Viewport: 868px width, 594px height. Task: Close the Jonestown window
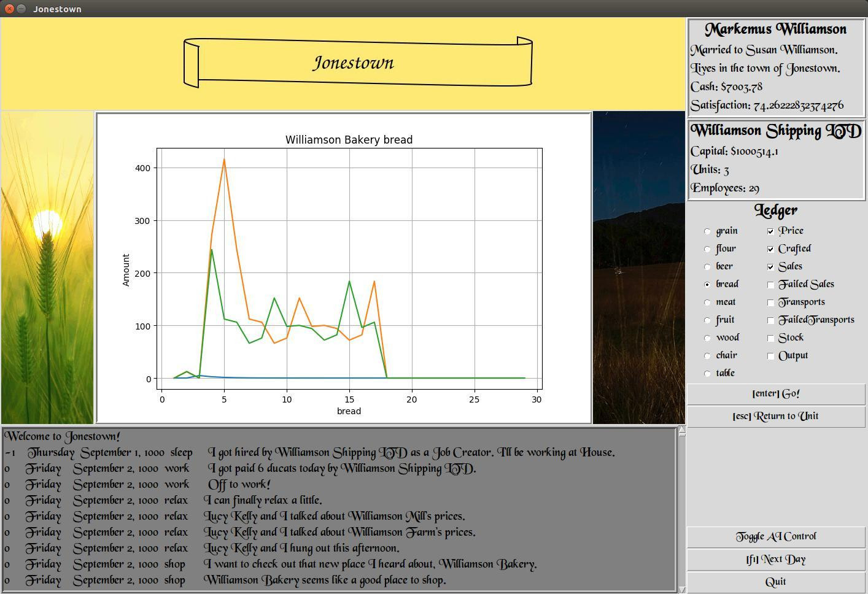click(x=9, y=9)
